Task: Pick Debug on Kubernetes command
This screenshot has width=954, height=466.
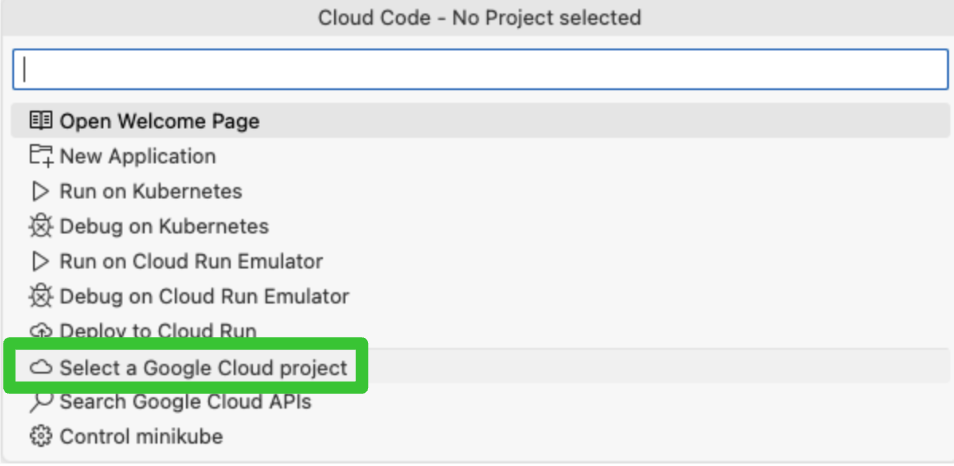Action: pyautogui.click(x=164, y=227)
